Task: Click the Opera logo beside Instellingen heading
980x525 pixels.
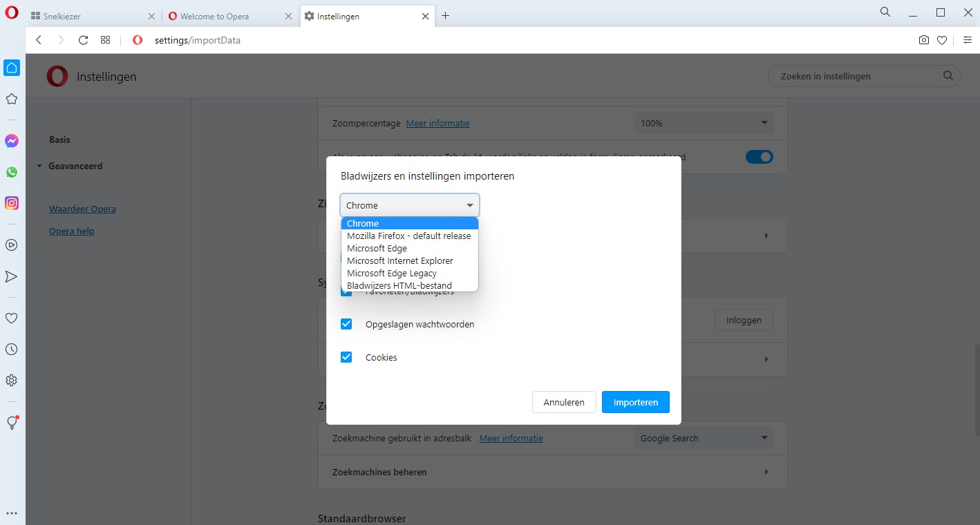Action: click(x=57, y=77)
